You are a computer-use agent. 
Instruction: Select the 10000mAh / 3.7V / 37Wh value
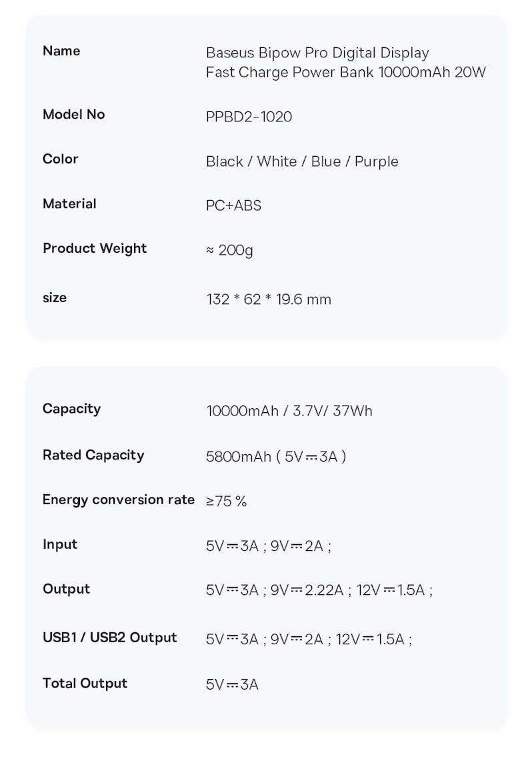pyautogui.click(x=289, y=411)
